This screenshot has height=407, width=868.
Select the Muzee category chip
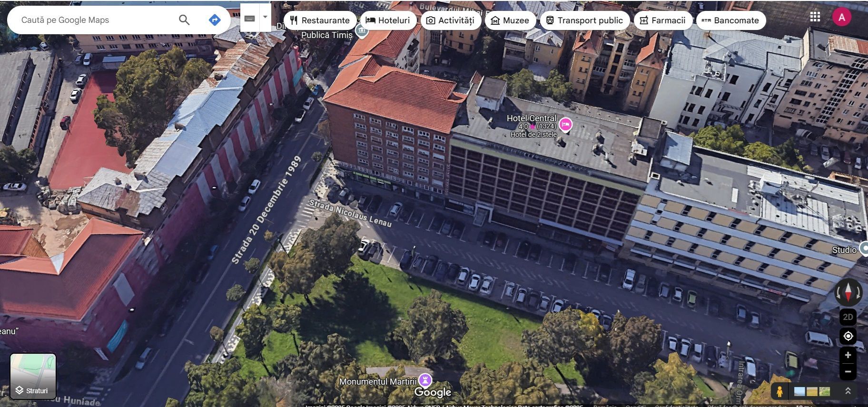pos(510,20)
